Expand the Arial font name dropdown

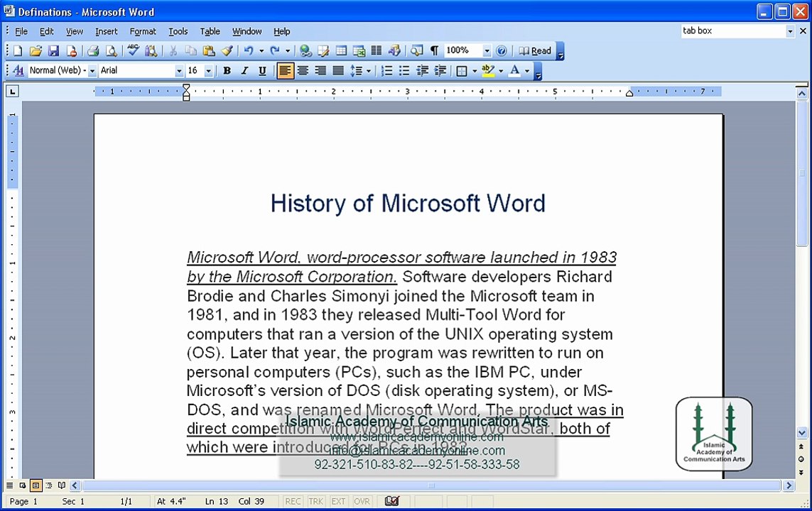tap(179, 70)
